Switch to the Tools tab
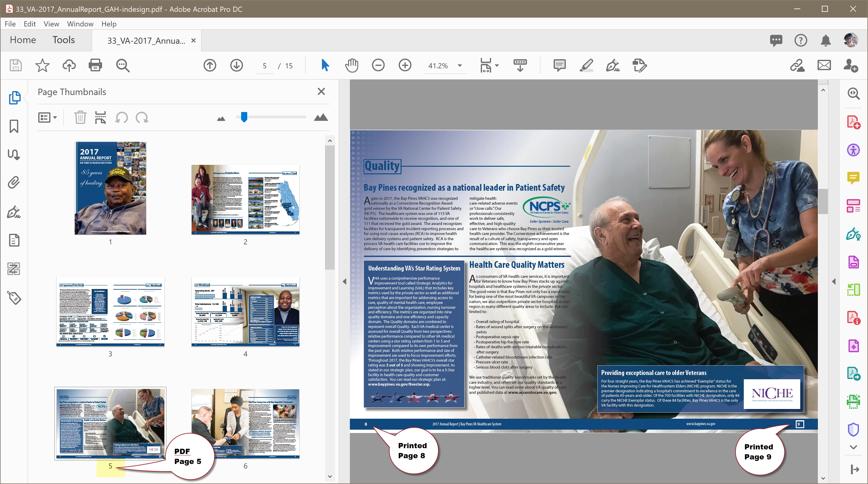The image size is (868, 484). tap(63, 40)
